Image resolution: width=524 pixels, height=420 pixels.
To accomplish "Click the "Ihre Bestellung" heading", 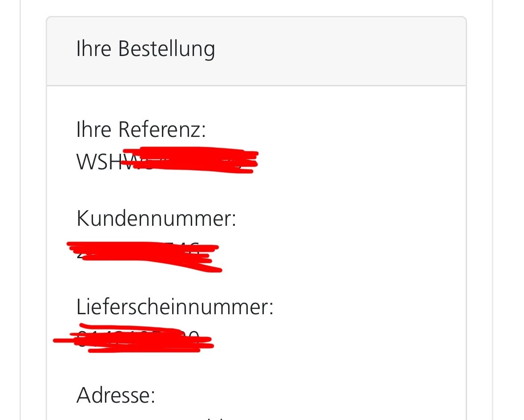I will pos(145,49).
